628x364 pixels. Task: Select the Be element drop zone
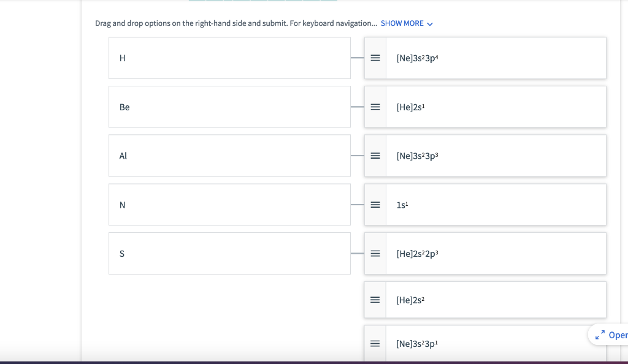pyautogui.click(x=229, y=107)
